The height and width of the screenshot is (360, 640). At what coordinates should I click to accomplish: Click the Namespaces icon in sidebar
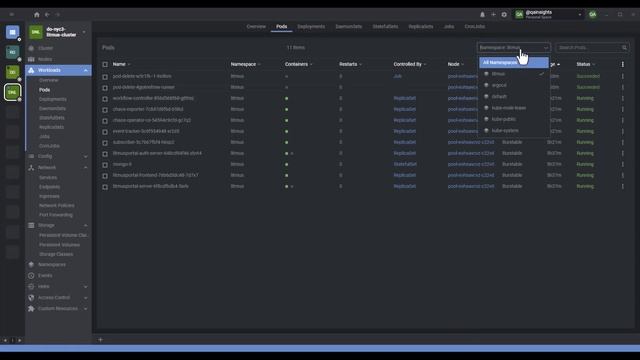point(31,264)
